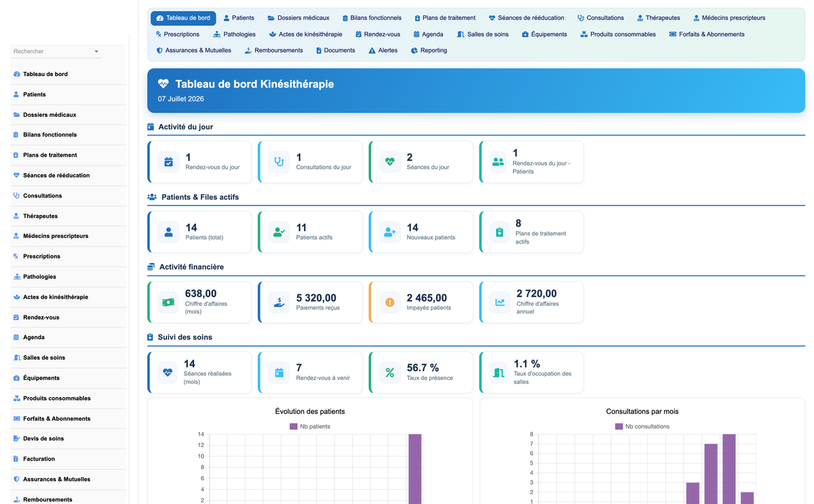Open Forfaits & Abonnements top tab
This screenshot has width=814, height=504.
click(707, 34)
